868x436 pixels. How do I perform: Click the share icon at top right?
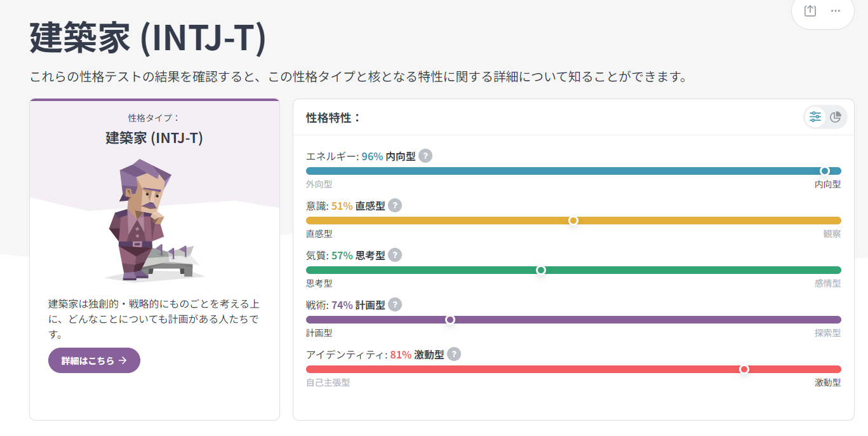coord(810,11)
